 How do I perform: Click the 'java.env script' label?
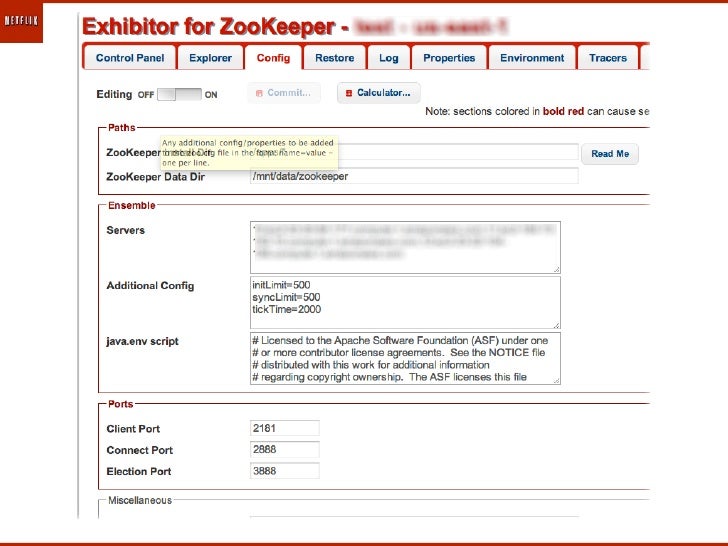pyautogui.click(x=143, y=341)
